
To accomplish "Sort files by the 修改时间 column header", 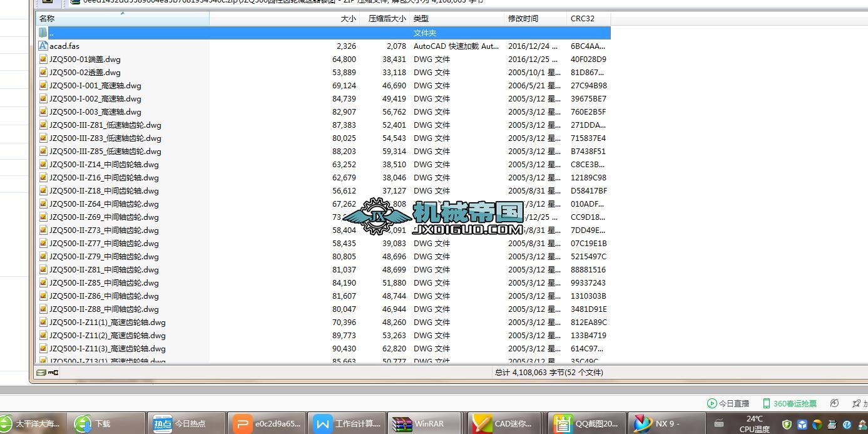I will tap(535, 18).
